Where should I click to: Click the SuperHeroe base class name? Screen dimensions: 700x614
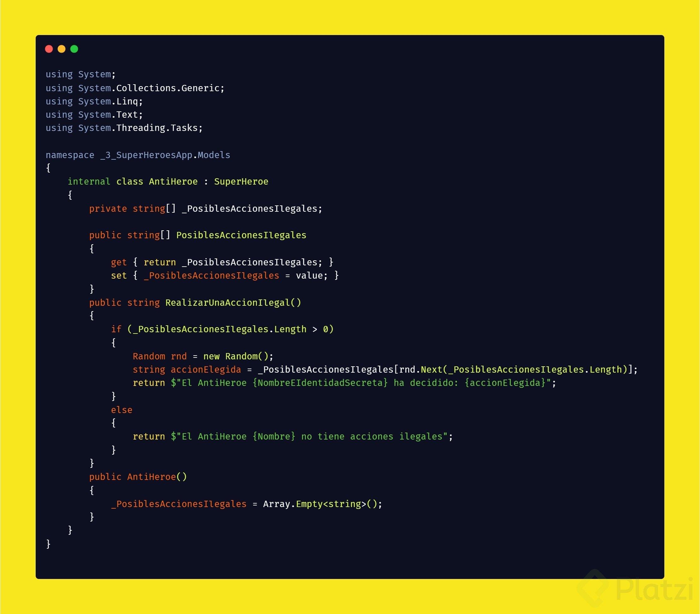coord(241,181)
